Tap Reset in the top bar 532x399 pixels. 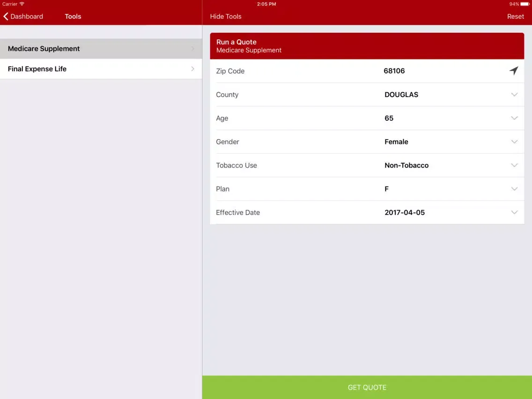(x=515, y=16)
